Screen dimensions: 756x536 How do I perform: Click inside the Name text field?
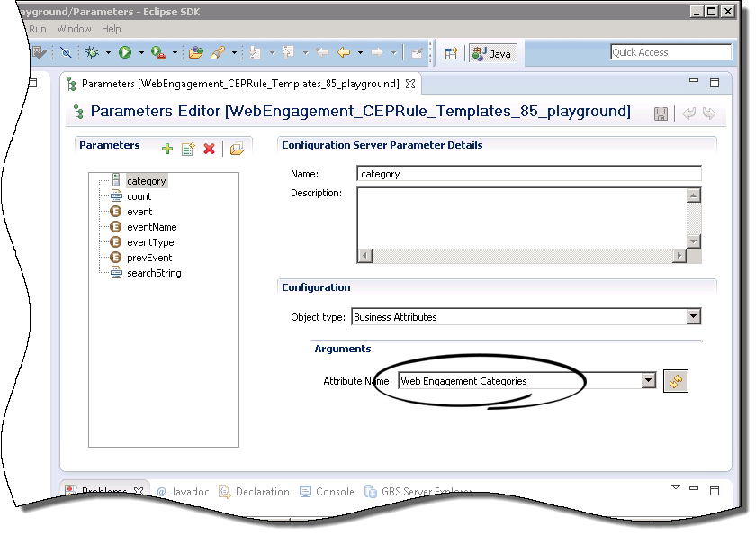528,174
